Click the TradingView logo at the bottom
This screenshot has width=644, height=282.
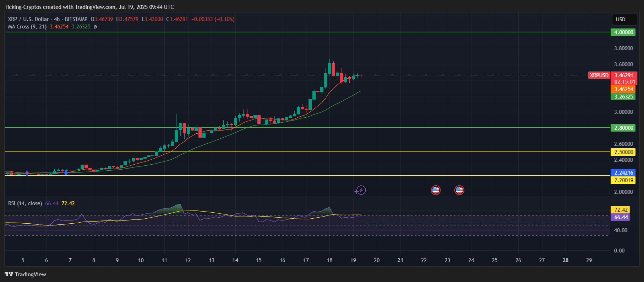coord(26,274)
